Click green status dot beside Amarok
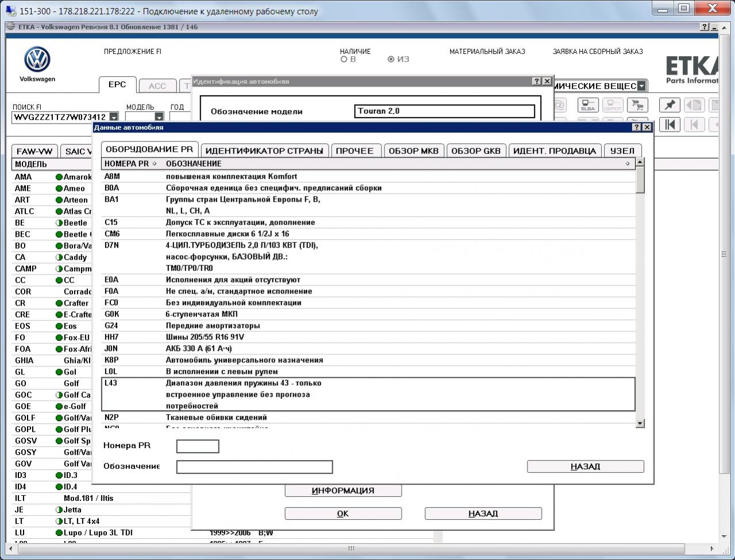This screenshot has width=735, height=560. pos(59,177)
